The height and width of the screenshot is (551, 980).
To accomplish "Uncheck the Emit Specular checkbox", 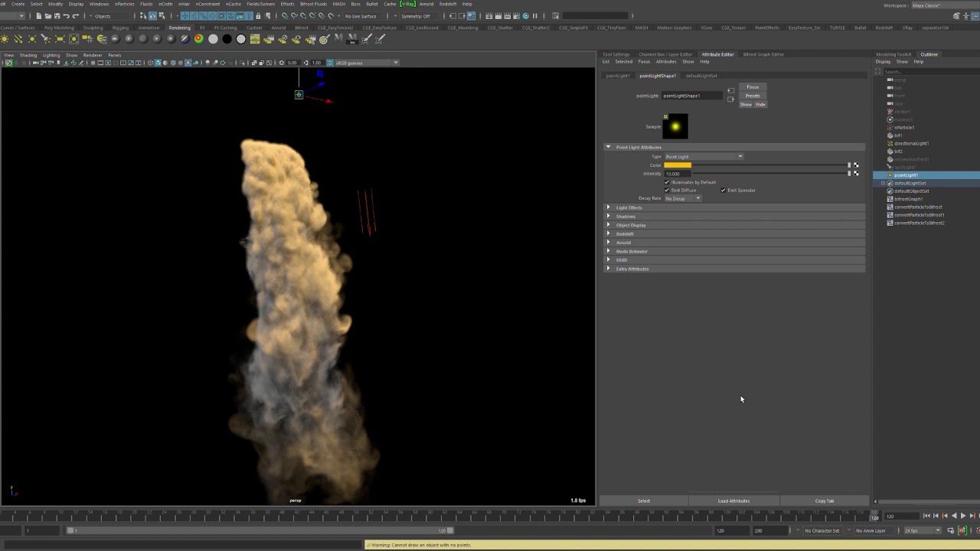I will click(x=723, y=191).
